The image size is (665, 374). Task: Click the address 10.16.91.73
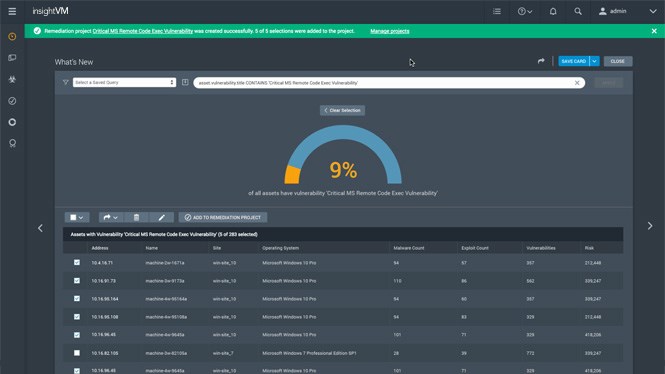point(103,281)
